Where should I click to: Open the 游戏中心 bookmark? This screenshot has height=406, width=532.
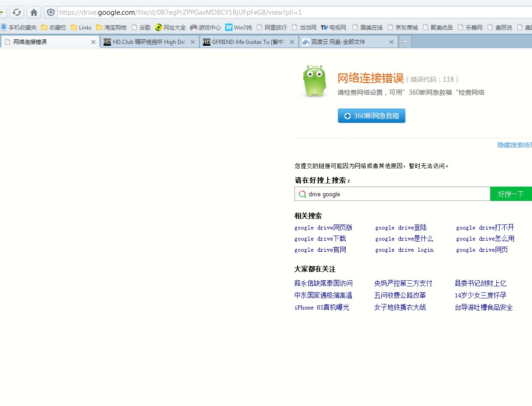click(x=205, y=27)
